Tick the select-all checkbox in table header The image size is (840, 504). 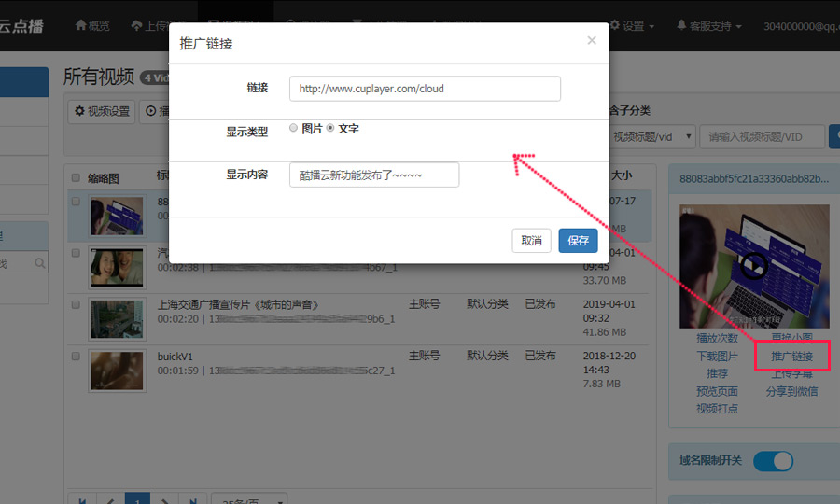76,177
